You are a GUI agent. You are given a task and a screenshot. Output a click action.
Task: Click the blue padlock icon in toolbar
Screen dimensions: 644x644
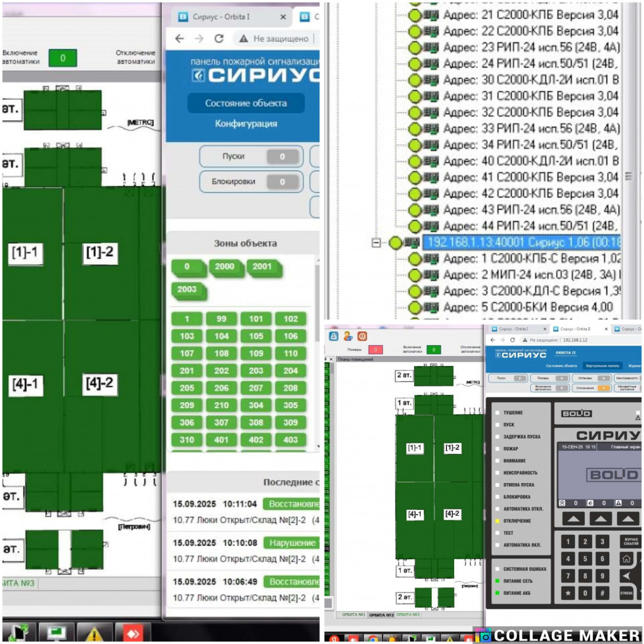click(x=334, y=336)
